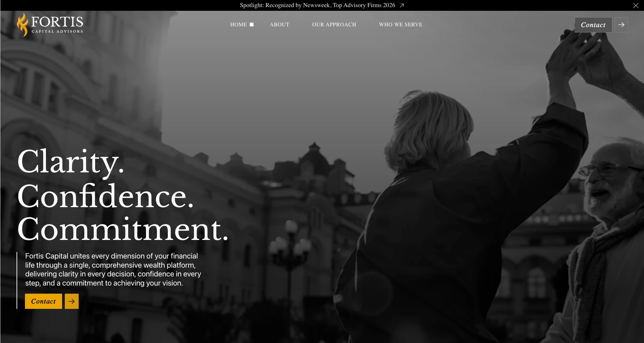Viewport: 644px width, 343px height.
Task: Click the Capital Advisors tagline under logo
Action: pos(57,31)
